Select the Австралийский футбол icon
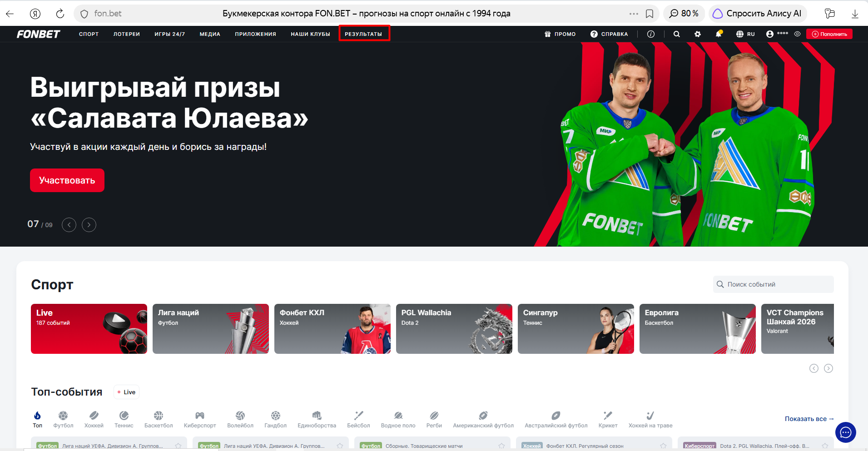The image size is (868, 451). tap(556, 419)
